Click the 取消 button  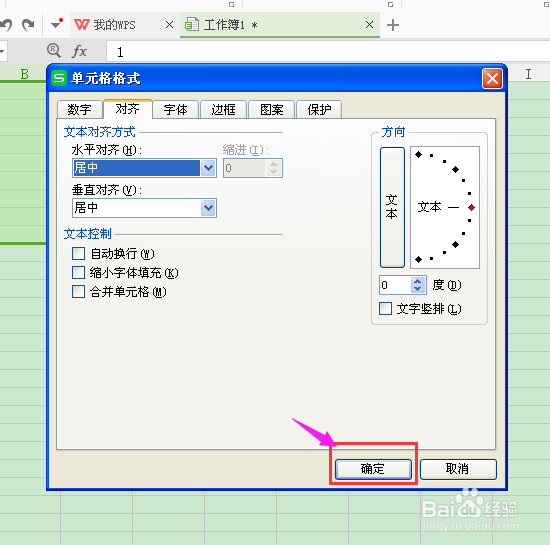coord(458,469)
